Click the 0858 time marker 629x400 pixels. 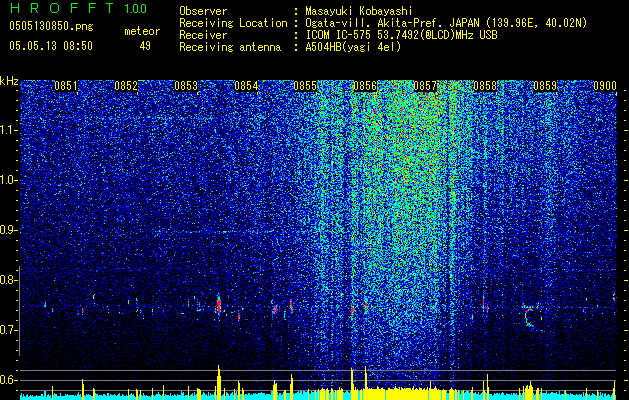point(485,86)
